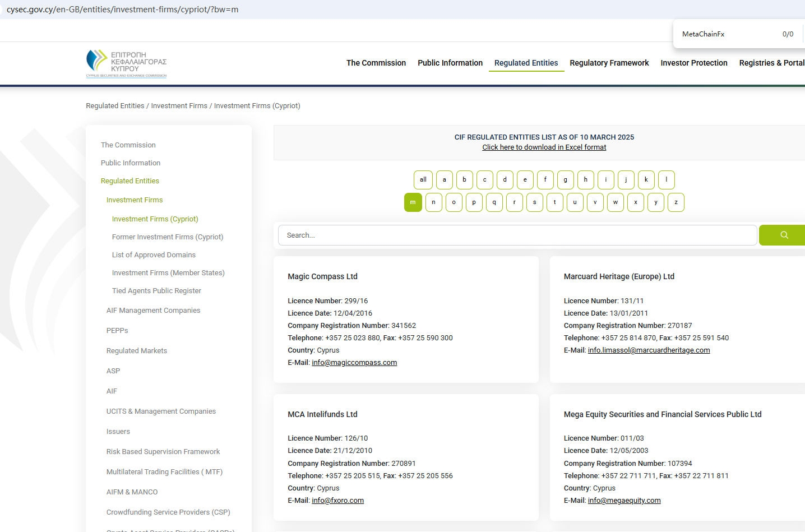Click the green magnifier search button
805x532 pixels.
[x=783, y=235]
